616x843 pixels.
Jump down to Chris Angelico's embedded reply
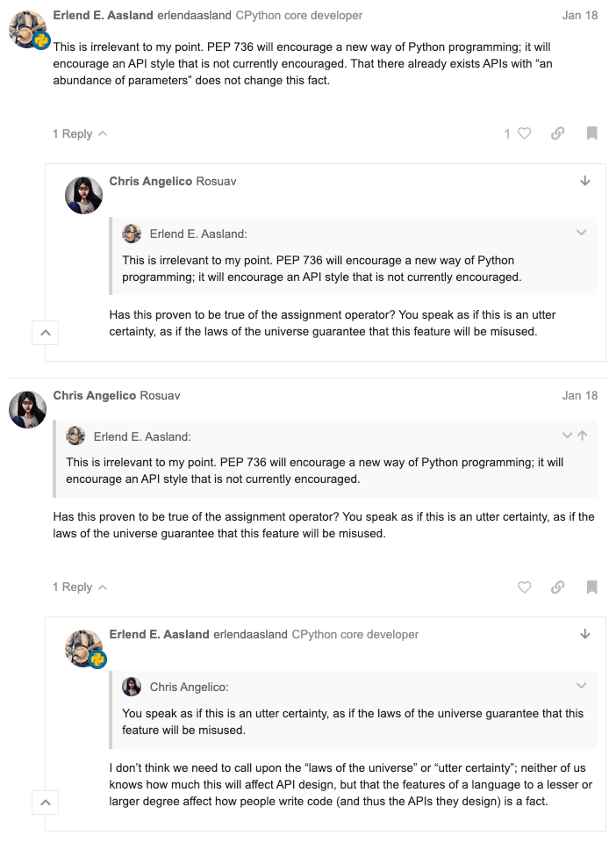click(585, 181)
